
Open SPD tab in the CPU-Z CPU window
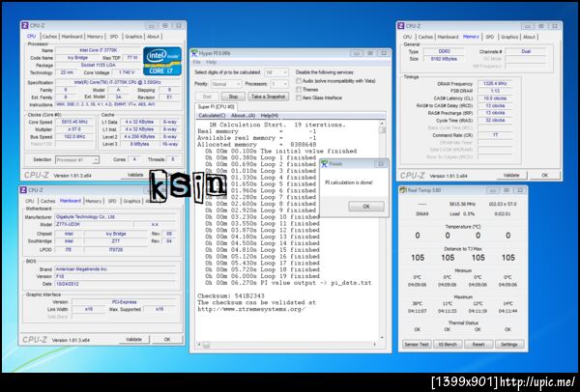pyautogui.click(x=114, y=37)
